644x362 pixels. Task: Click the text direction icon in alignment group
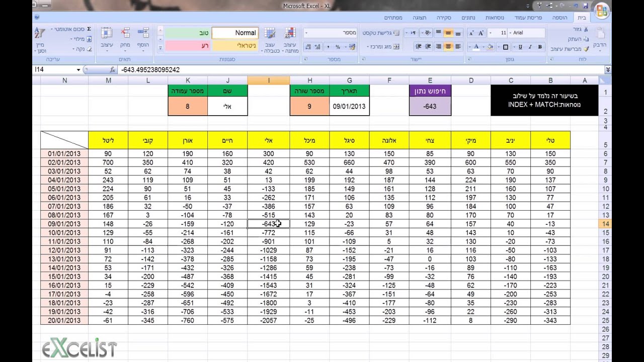(x=413, y=33)
